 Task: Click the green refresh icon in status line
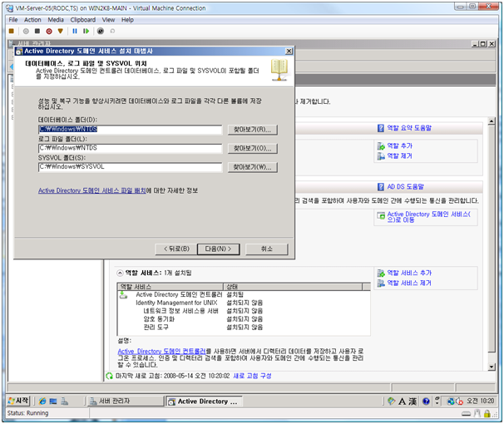pyautogui.click(x=109, y=376)
